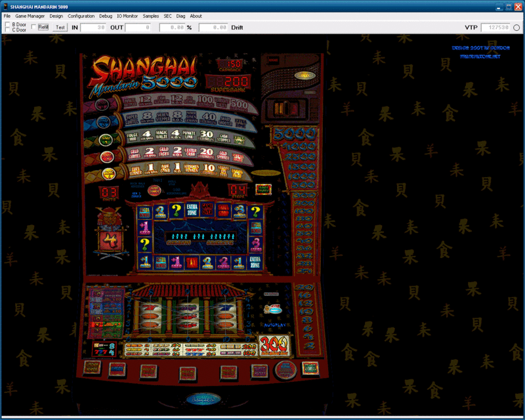Click the 10 value on the bottom sword
The image size is (525, 420).
point(209,167)
